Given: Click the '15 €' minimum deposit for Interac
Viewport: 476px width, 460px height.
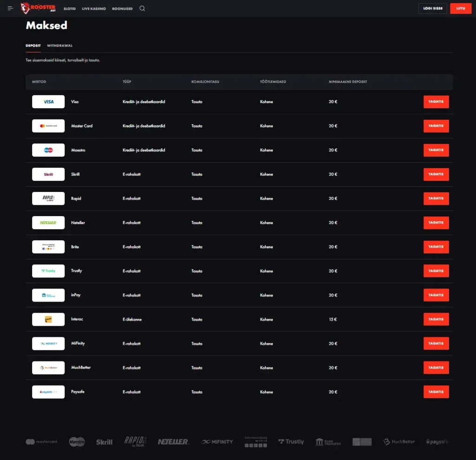Looking at the screenshot, I should [333, 320].
